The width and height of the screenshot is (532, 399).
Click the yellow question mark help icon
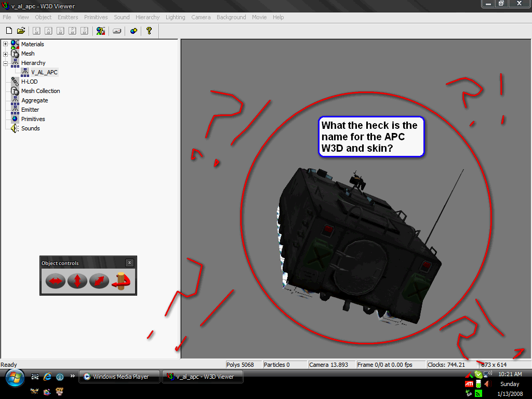point(149,31)
